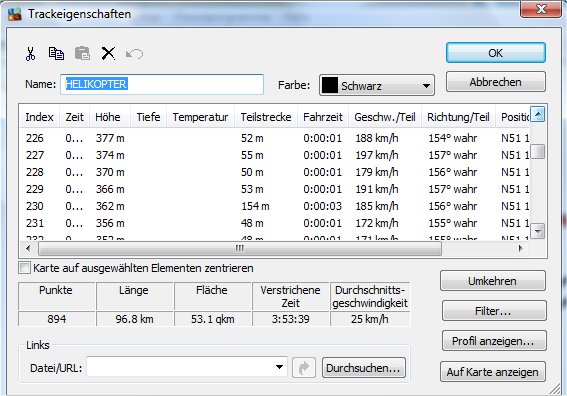Click the 377 m Höhe cell
Screen dimensions: 567x396
110,138
